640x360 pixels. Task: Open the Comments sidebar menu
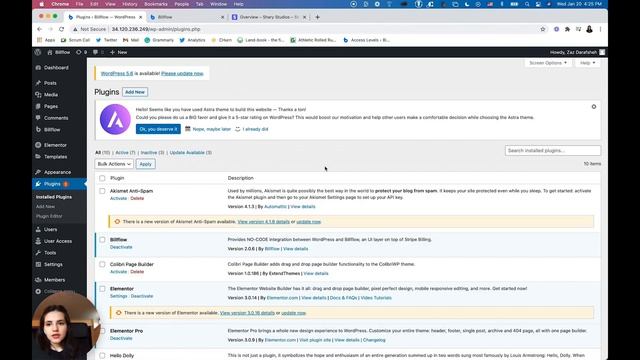pyautogui.click(x=56, y=118)
